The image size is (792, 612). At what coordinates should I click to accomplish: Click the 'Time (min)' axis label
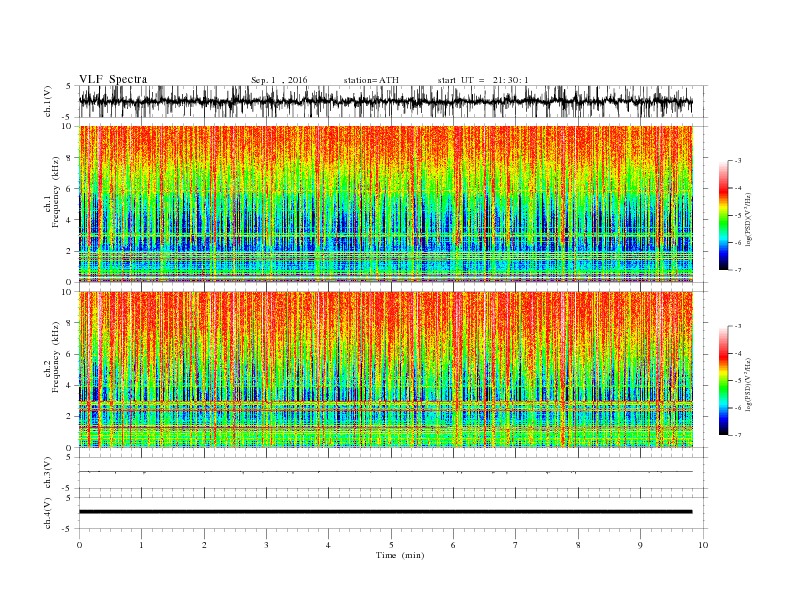pos(400,555)
